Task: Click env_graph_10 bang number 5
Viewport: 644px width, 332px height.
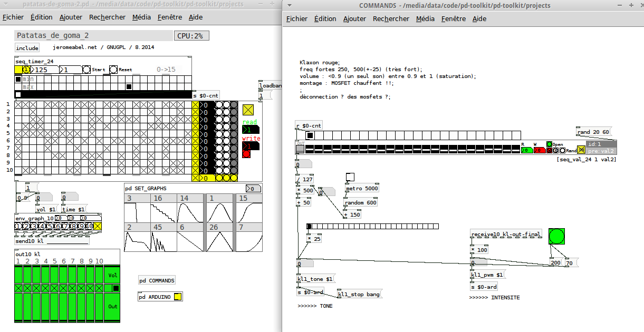Action: coord(50,226)
